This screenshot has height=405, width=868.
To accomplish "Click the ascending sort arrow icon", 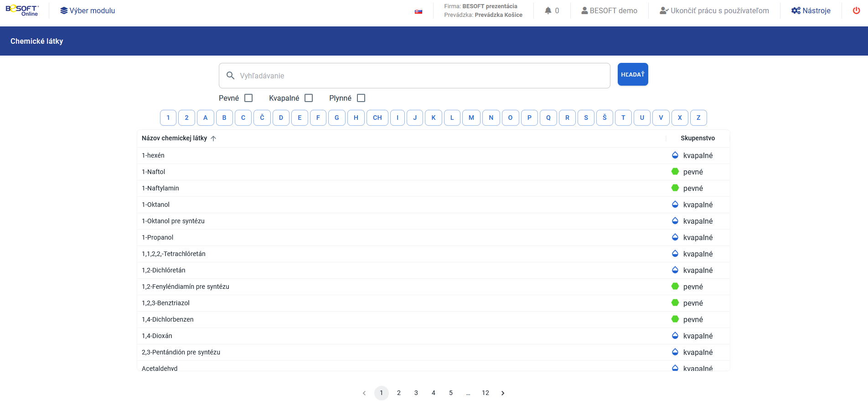I will [213, 138].
